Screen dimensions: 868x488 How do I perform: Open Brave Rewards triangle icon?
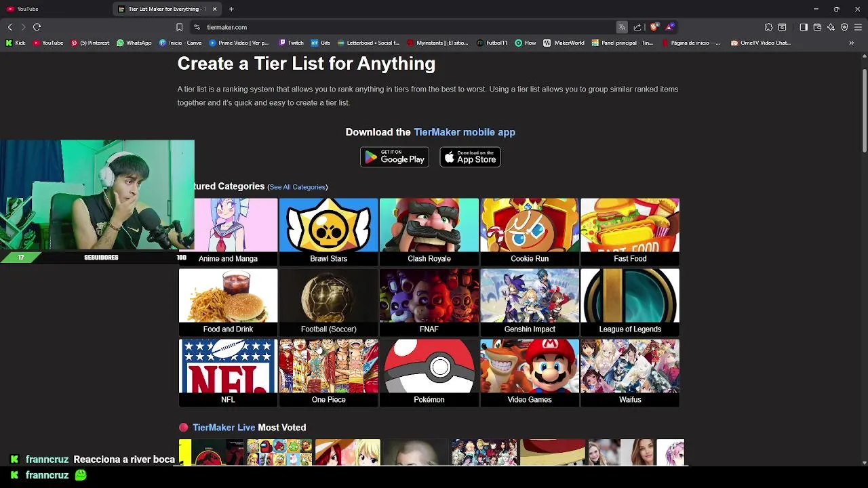click(x=670, y=27)
